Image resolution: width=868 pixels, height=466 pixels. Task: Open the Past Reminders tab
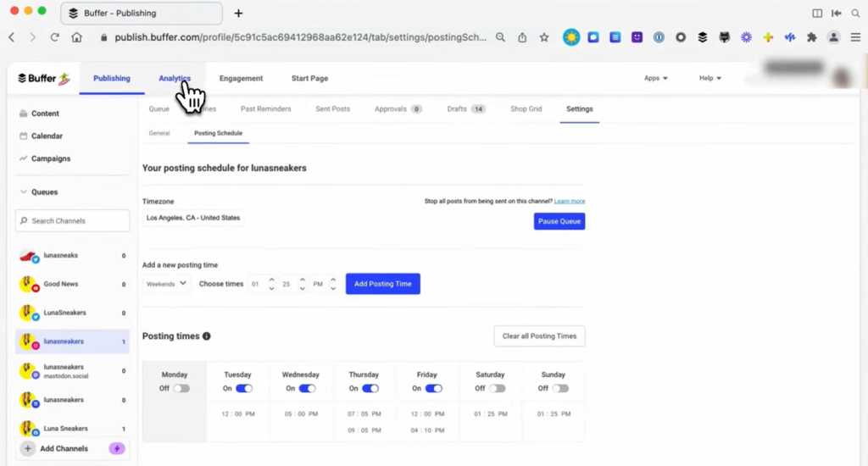pos(265,109)
